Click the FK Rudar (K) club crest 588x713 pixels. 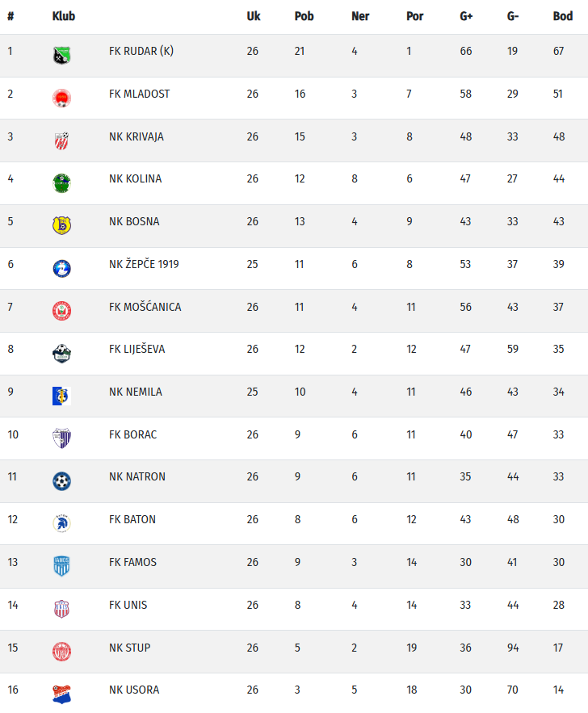point(61,56)
